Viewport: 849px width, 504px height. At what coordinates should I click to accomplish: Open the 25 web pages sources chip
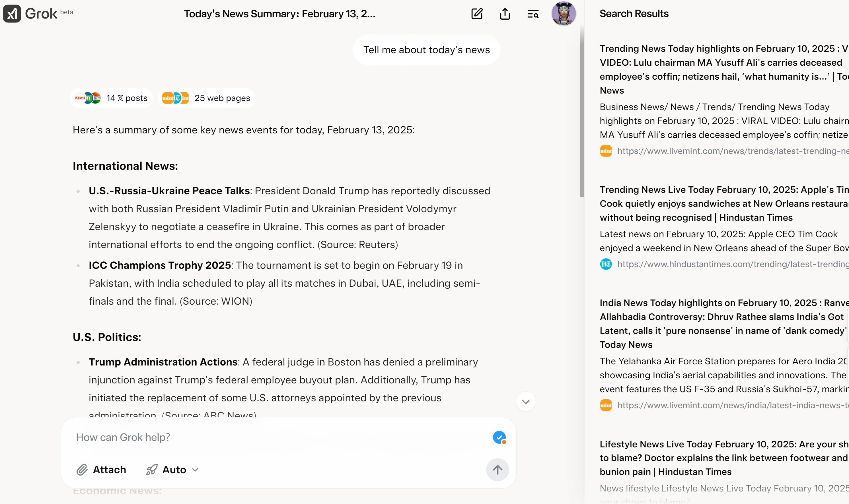[207, 98]
